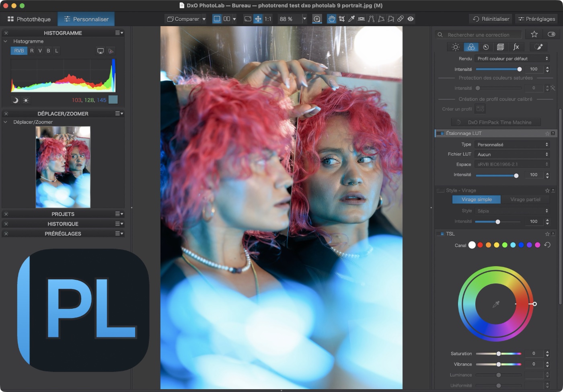Show shadow clipping with moon icon

click(15, 100)
